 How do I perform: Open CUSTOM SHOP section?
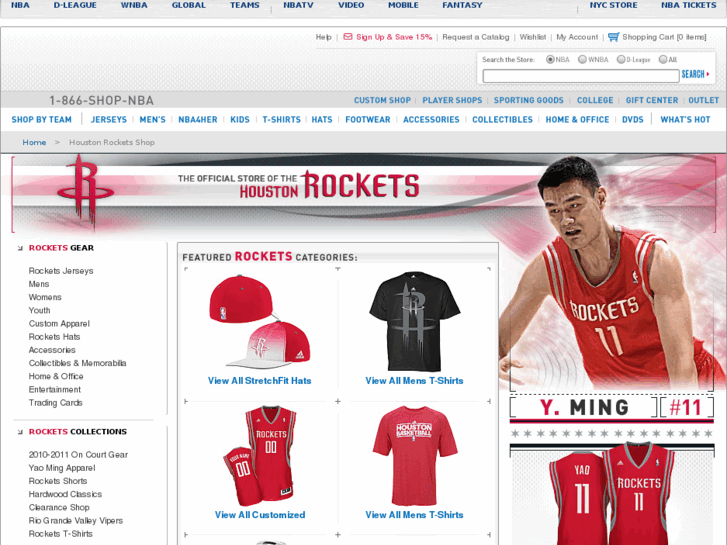click(x=383, y=100)
